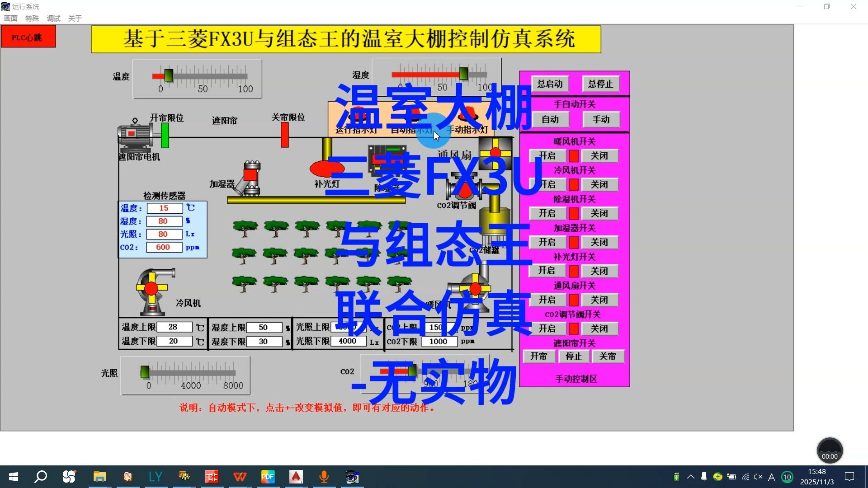Image resolution: width=868 pixels, height=488 pixels.
Task: Click the 湿度 slider handle
Action: pyautogui.click(x=464, y=73)
